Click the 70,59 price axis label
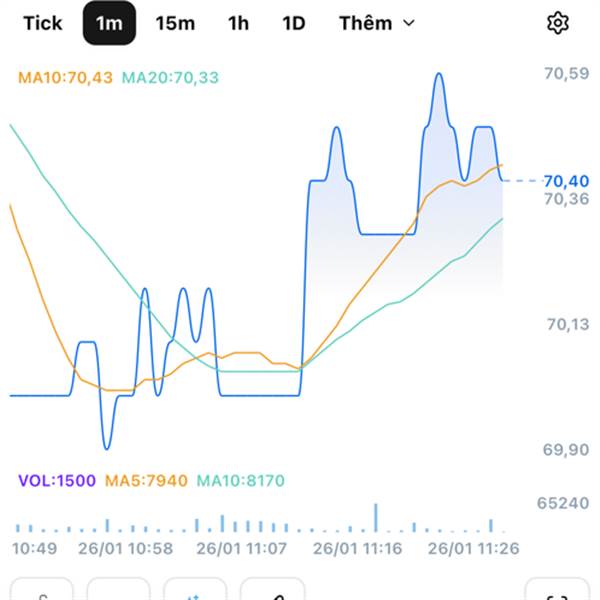 [x=565, y=74]
